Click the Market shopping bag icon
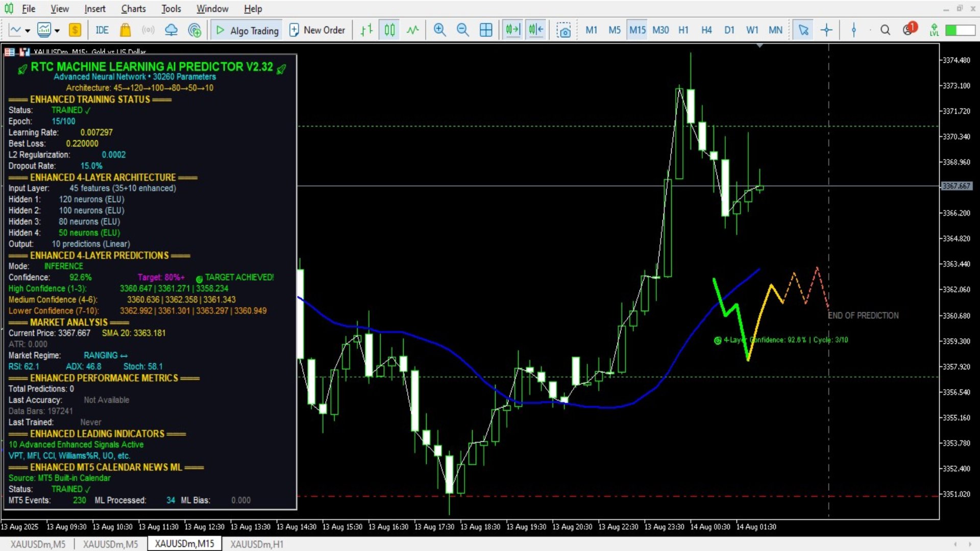Screen dimensions: 980x551 pyautogui.click(x=125, y=30)
